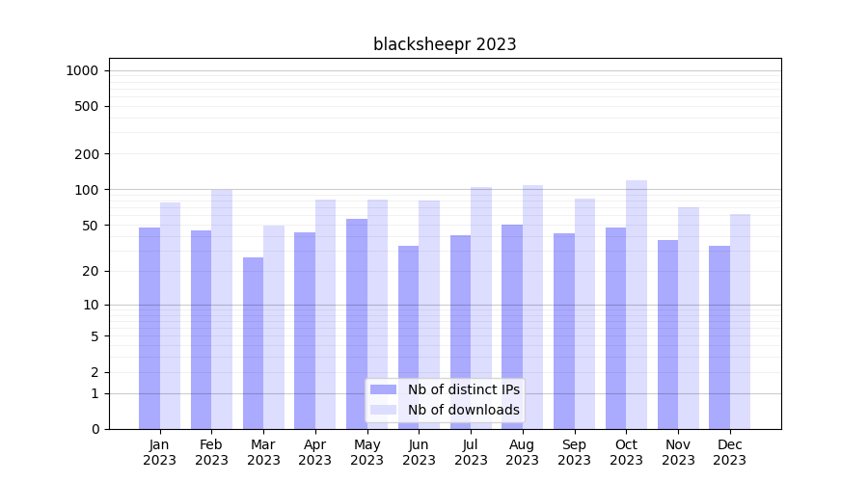This screenshot has width=868, height=482.
Task: Click the Jan 2023 distinct IPs bar
Action: 149,328
